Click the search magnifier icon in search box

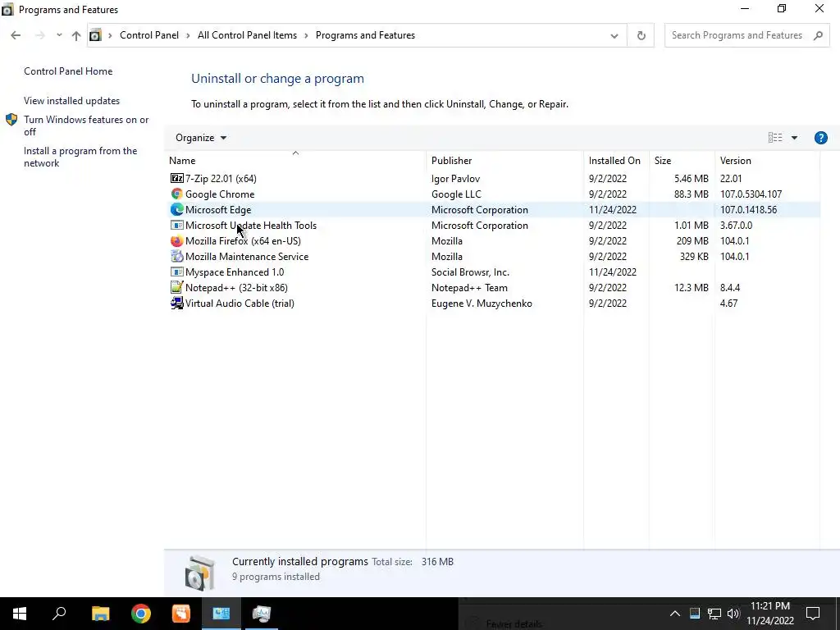pos(818,35)
